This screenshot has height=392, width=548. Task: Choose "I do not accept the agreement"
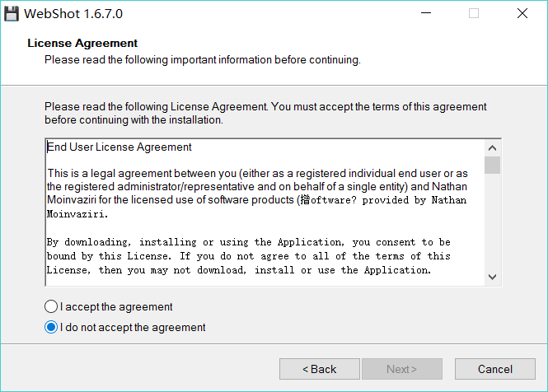pyautogui.click(x=53, y=328)
